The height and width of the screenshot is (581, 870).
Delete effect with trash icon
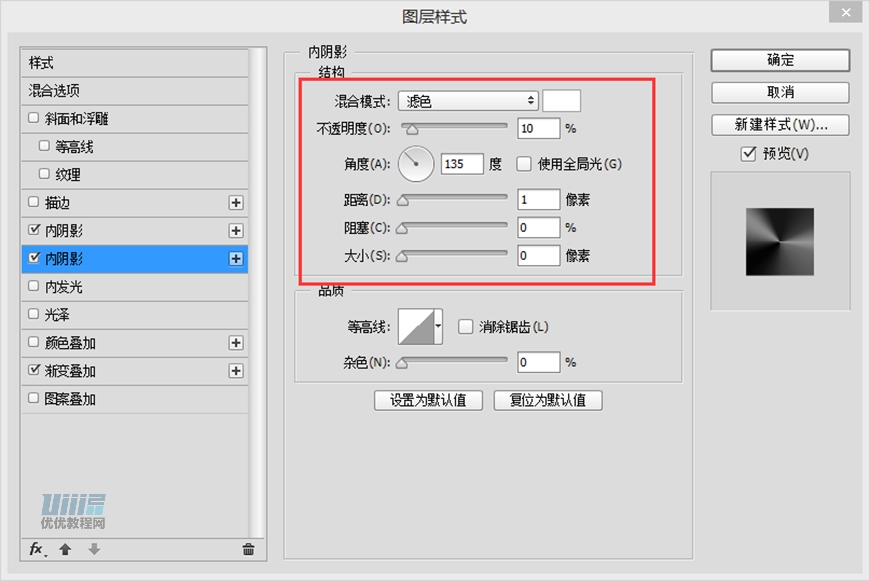tap(249, 549)
